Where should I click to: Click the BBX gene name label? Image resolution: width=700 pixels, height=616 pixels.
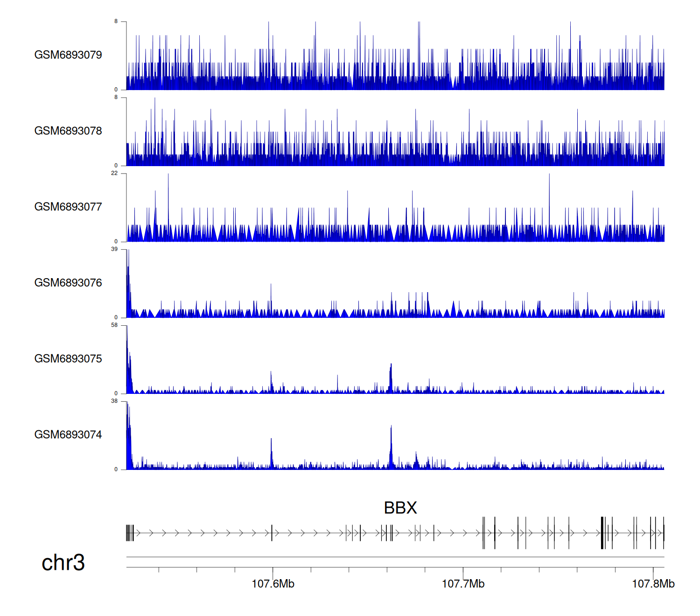click(400, 508)
